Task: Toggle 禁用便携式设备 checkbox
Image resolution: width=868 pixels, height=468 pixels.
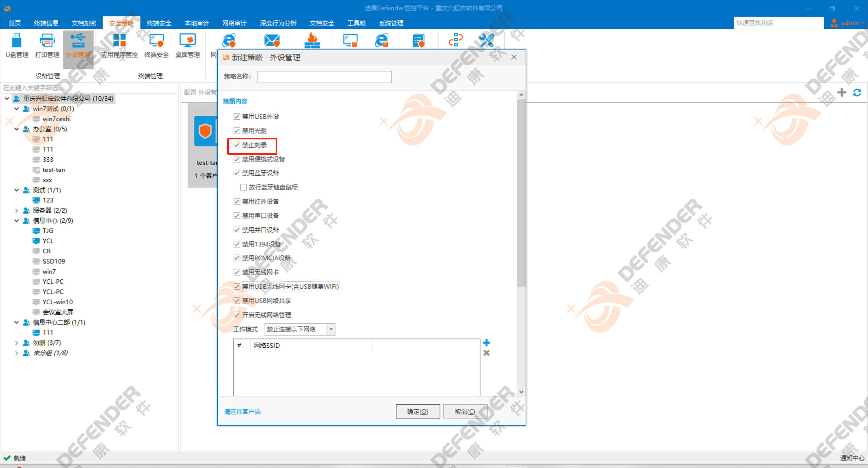Action: [237, 159]
